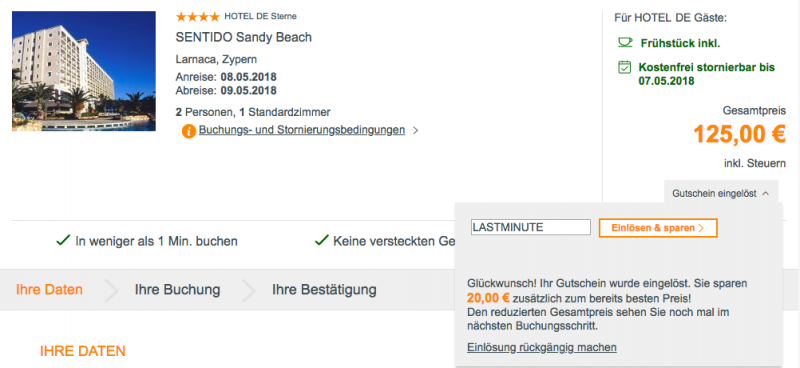The height and width of the screenshot is (368, 800).
Task: Click the orange info icon beside booking conditions
Action: (189, 132)
